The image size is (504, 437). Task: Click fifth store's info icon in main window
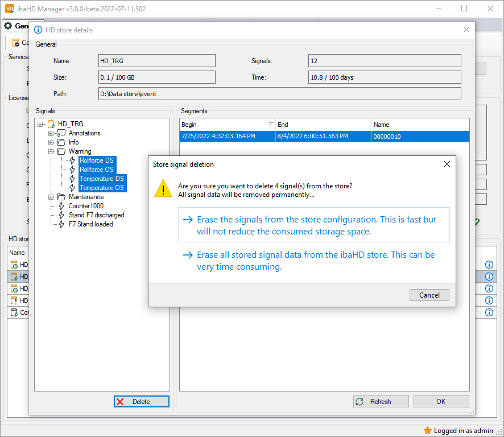(x=489, y=312)
